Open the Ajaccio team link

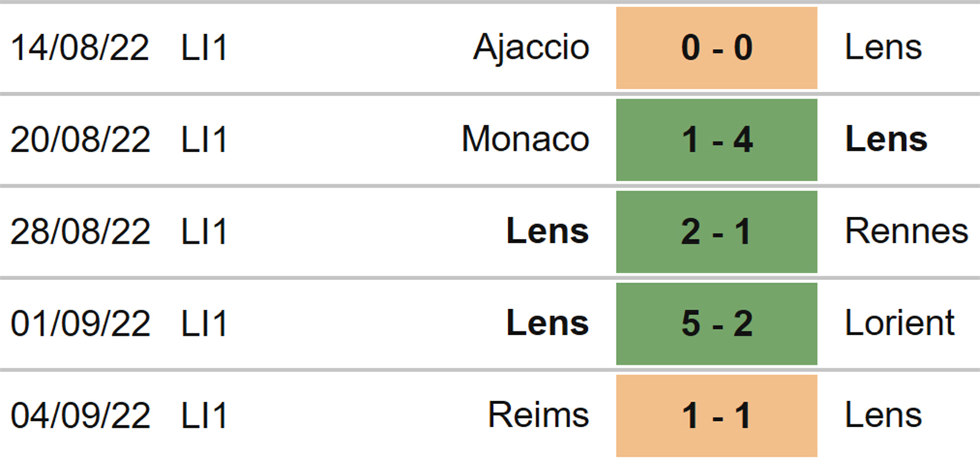click(531, 48)
